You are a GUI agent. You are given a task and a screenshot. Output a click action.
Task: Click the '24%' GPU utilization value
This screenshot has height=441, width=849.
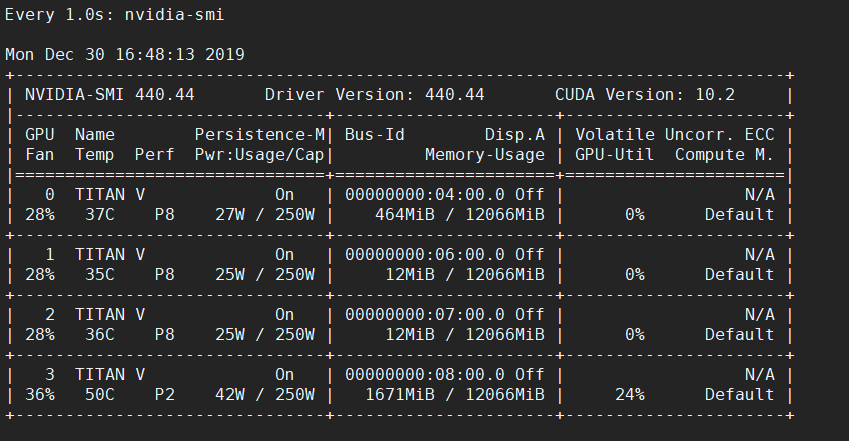tap(630, 395)
